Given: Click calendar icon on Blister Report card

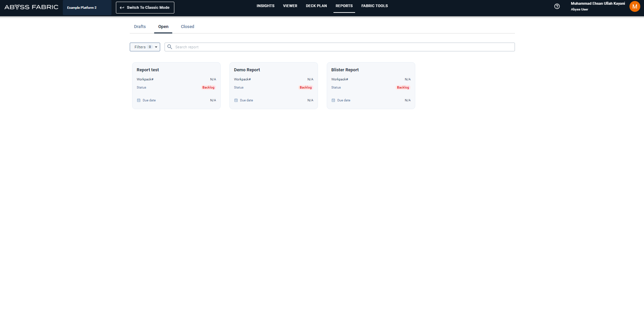Looking at the screenshot, I should click(x=333, y=100).
